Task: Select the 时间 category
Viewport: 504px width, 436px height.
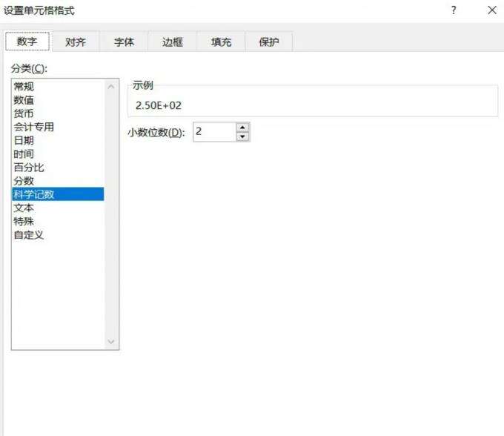Action: pyautogui.click(x=58, y=154)
